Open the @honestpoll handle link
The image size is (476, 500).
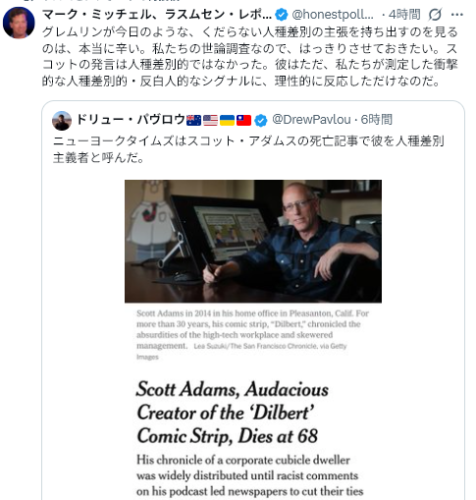coord(333,15)
